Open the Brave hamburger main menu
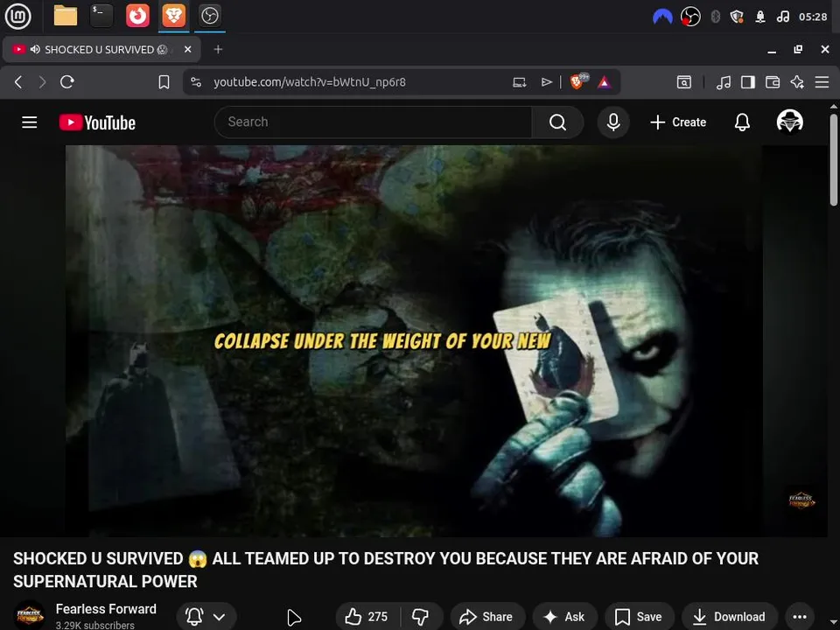Image resolution: width=840 pixels, height=630 pixels. click(x=822, y=82)
